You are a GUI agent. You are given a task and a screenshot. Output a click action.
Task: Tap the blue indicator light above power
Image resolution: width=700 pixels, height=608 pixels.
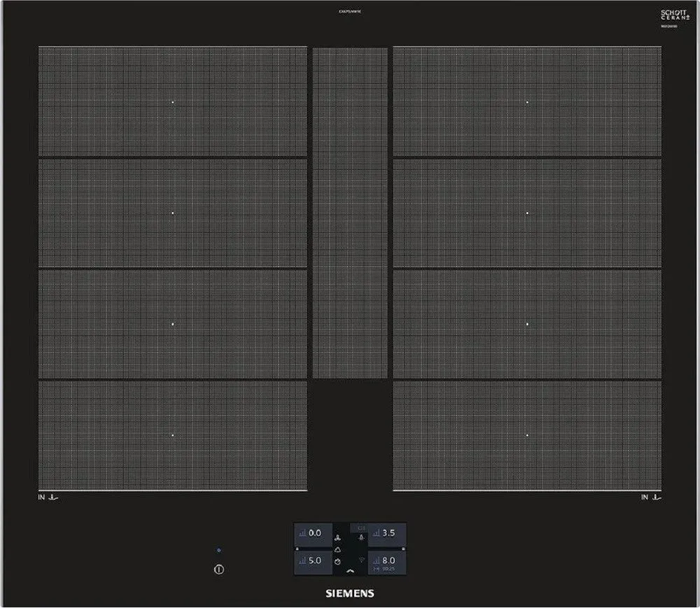(x=219, y=552)
